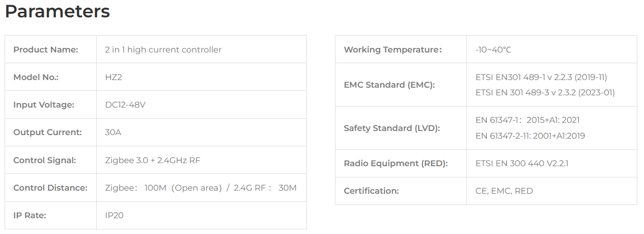The image size is (644, 234).
Task: Click the IP20 rating value
Action: coord(114,215)
